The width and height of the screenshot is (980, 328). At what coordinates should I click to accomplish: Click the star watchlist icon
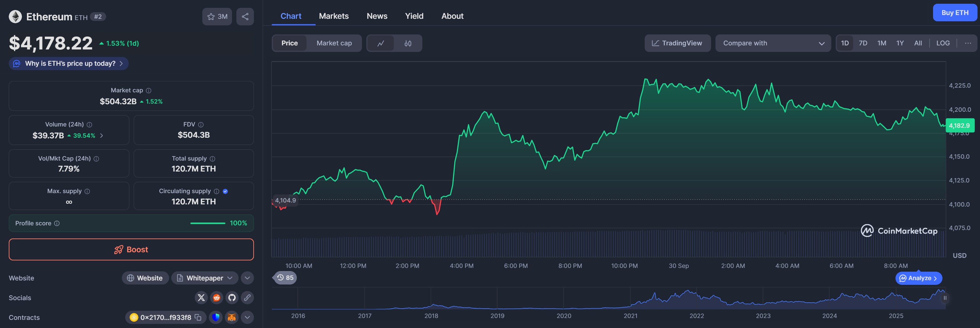click(211, 17)
